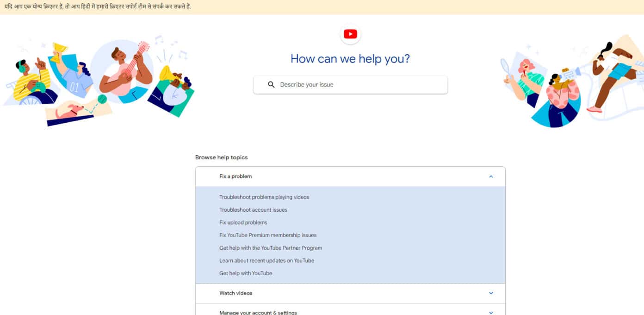Collapse the Fix a problem section

[x=490, y=176]
